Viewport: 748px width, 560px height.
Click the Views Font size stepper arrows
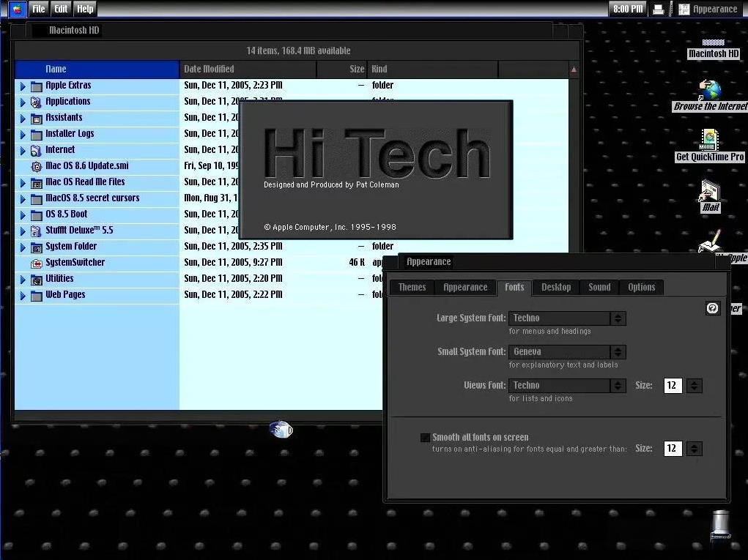click(x=694, y=386)
